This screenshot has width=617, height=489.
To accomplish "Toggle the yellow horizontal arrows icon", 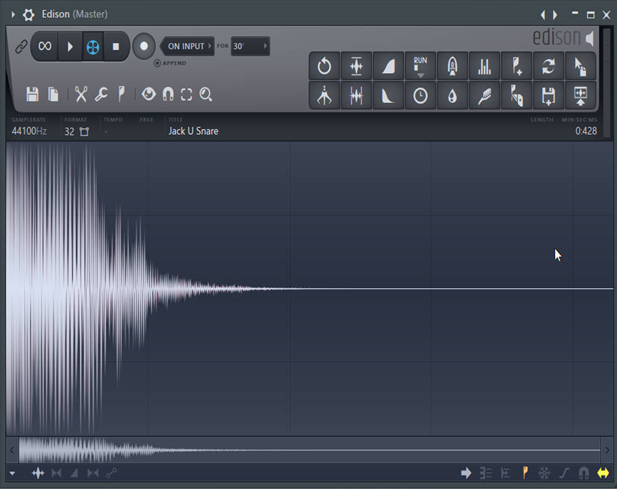I will click(603, 473).
